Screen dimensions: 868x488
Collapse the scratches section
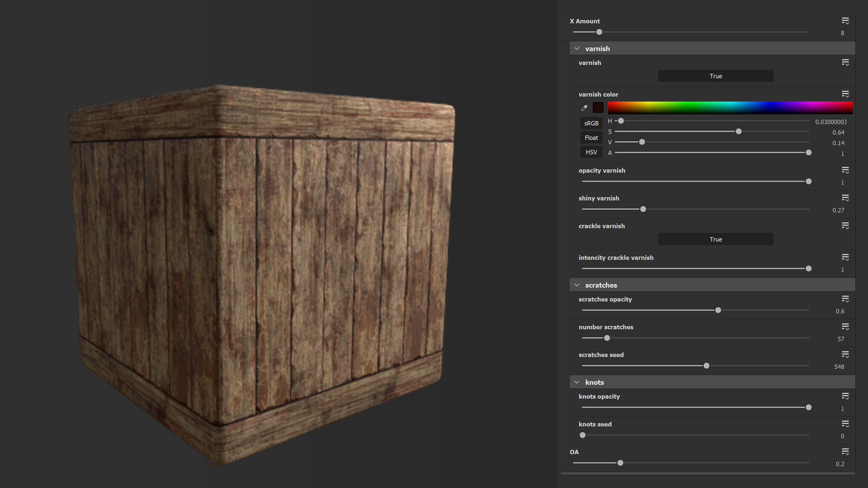[x=577, y=284]
